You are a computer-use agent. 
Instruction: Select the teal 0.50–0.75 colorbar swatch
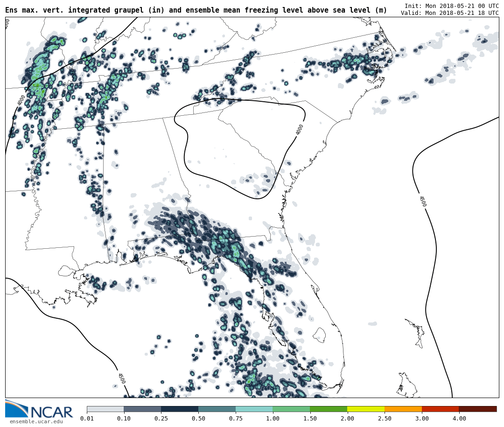click(x=217, y=409)
